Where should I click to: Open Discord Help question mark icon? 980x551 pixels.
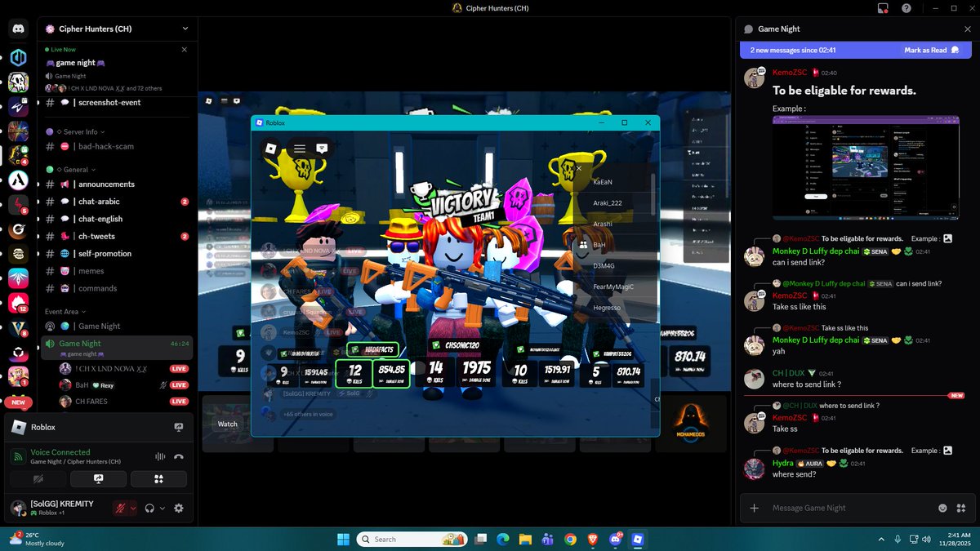[x=906, y=8]
